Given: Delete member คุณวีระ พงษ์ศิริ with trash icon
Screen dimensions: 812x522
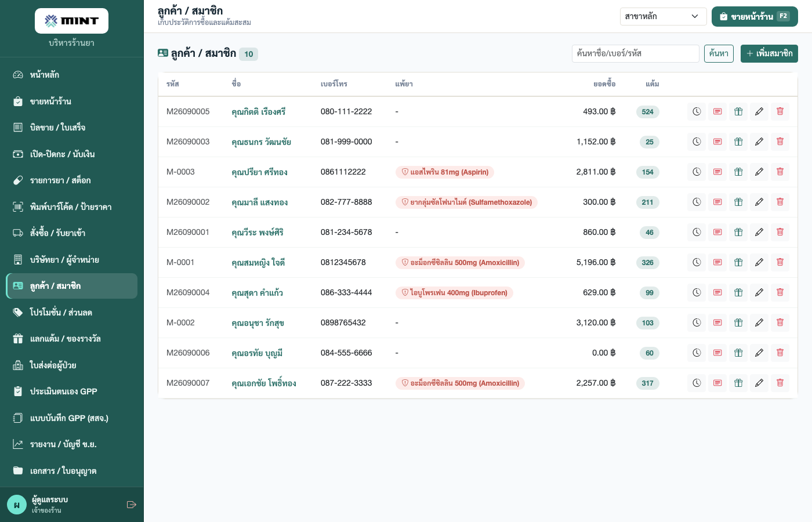Looking at the screenshot, I should coord(780,232).
